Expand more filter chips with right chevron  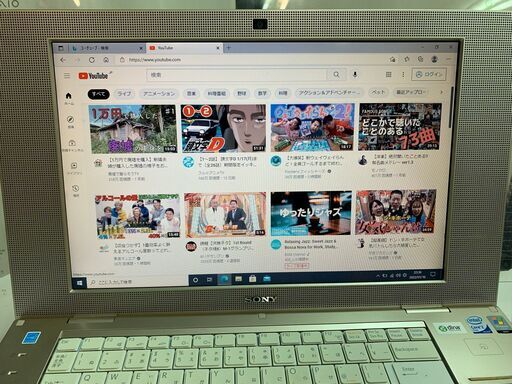[x=442, y=92]
